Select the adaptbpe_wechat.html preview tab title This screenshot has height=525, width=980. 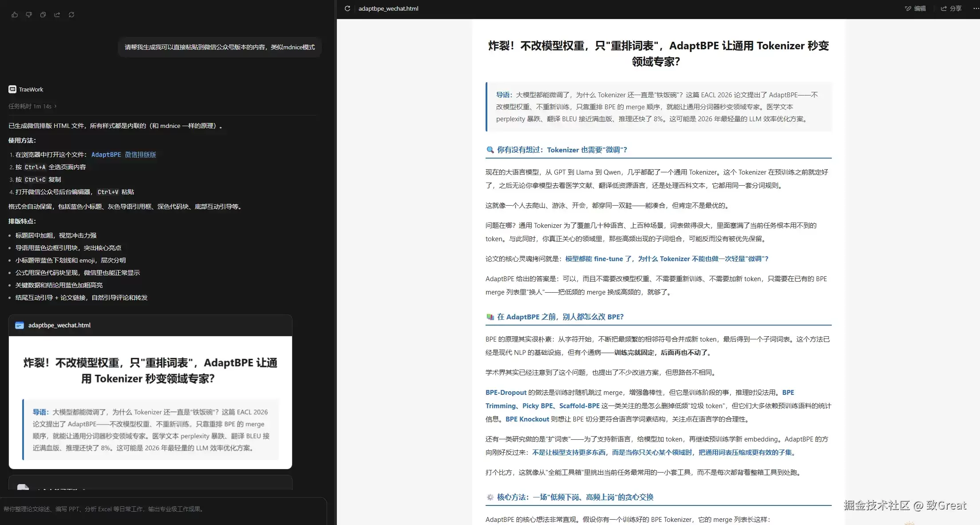[388, 8]
